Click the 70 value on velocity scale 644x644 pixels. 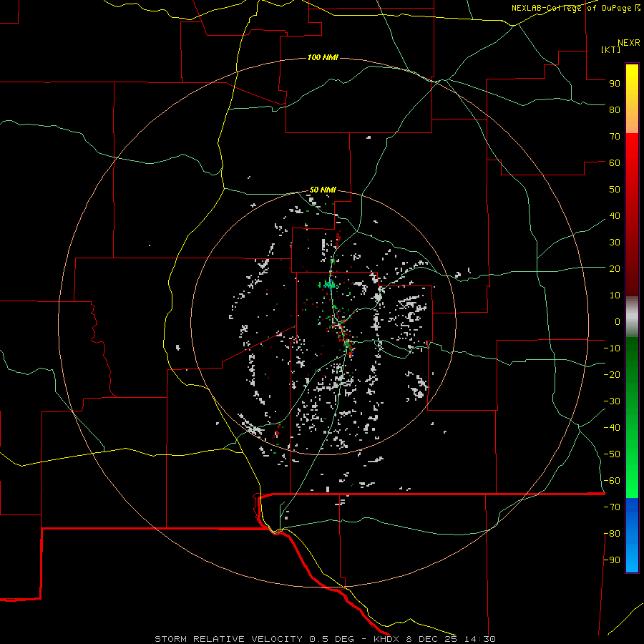(615, 137)
